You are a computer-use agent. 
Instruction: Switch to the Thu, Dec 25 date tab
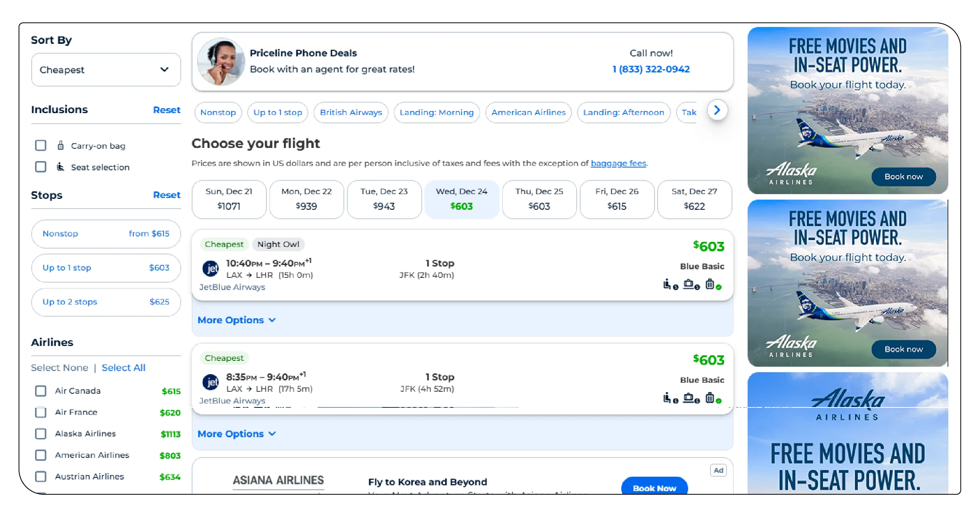tap(539, 199)
